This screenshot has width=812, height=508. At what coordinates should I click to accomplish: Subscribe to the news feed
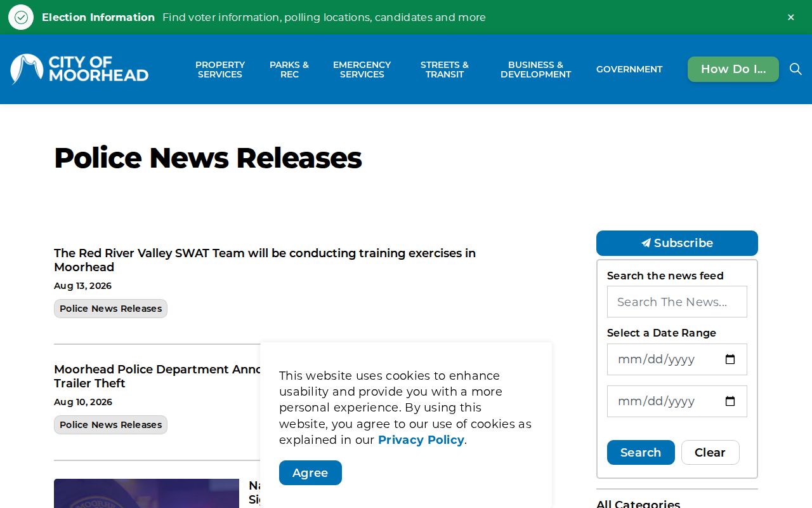click(677, 243)
